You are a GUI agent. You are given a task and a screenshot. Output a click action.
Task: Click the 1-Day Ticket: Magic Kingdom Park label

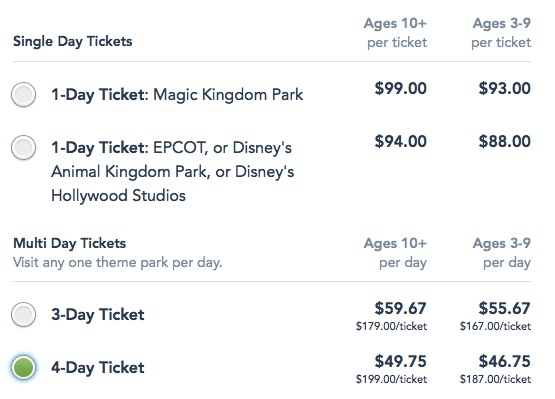(x=177, y=95)
